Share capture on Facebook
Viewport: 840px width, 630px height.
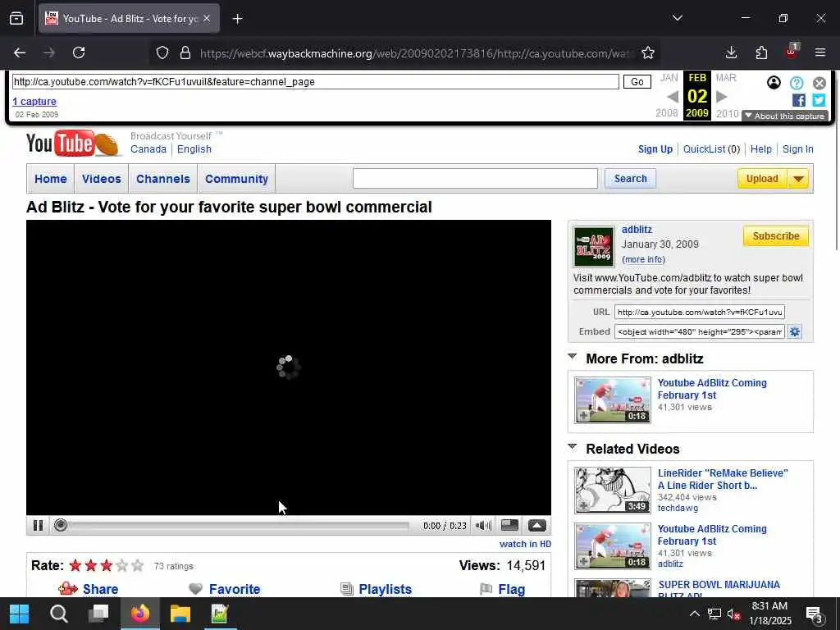pyautogui.click(x=799, y=100)
